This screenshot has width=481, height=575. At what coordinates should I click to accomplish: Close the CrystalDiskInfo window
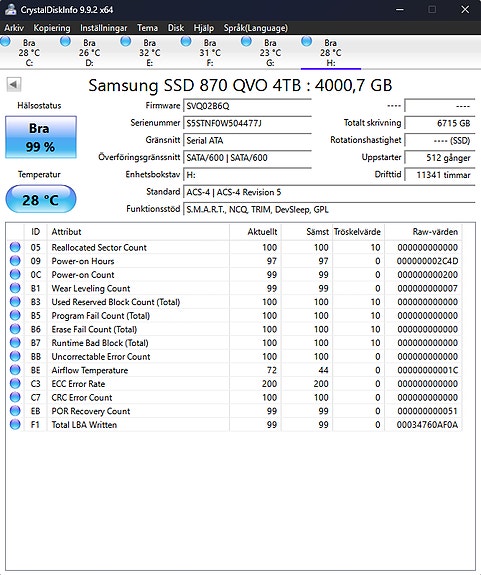click(x=465, y=10)
